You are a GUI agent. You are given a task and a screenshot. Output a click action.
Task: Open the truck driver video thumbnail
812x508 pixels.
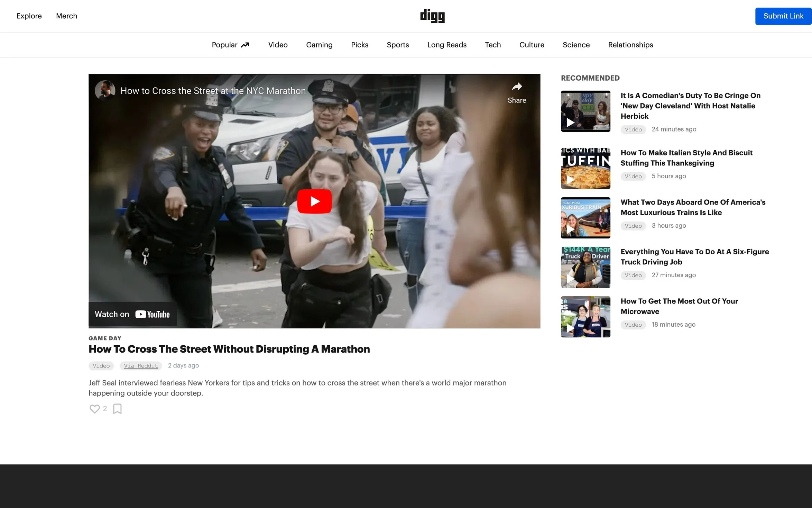point(585,267)
